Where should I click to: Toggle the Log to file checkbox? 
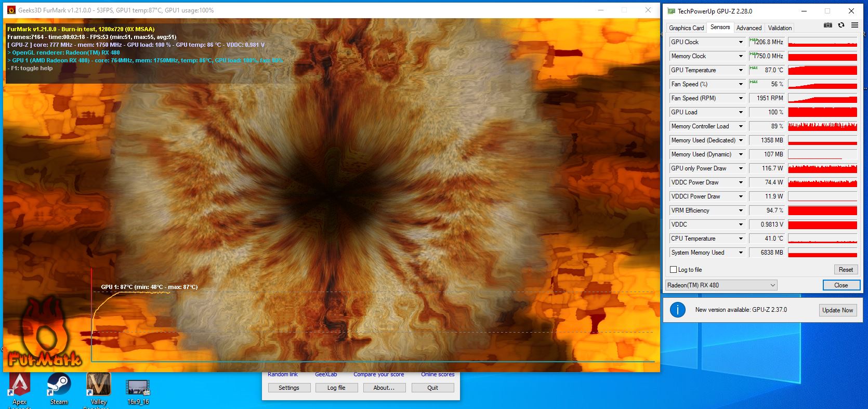pos(674,270)
